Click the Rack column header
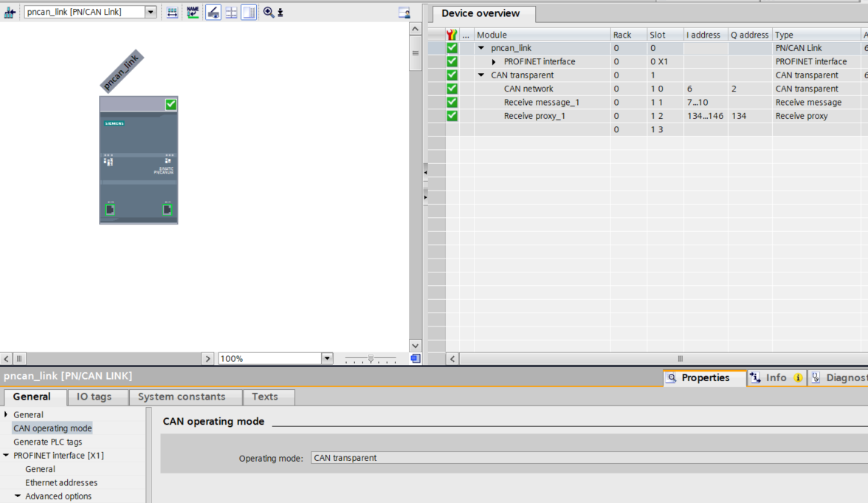 point(629,34)
